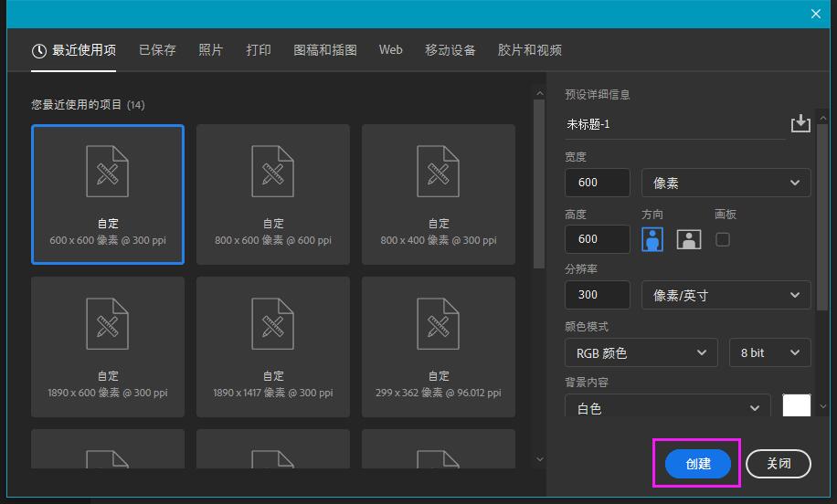This screenshot has width=837, height=504.
Task: Open the 白色 background content dropdown
Action: tap(667, 406)
